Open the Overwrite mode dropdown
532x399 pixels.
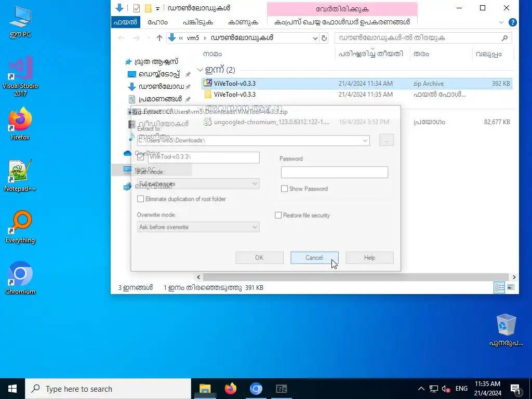click(x=198, y=227)
